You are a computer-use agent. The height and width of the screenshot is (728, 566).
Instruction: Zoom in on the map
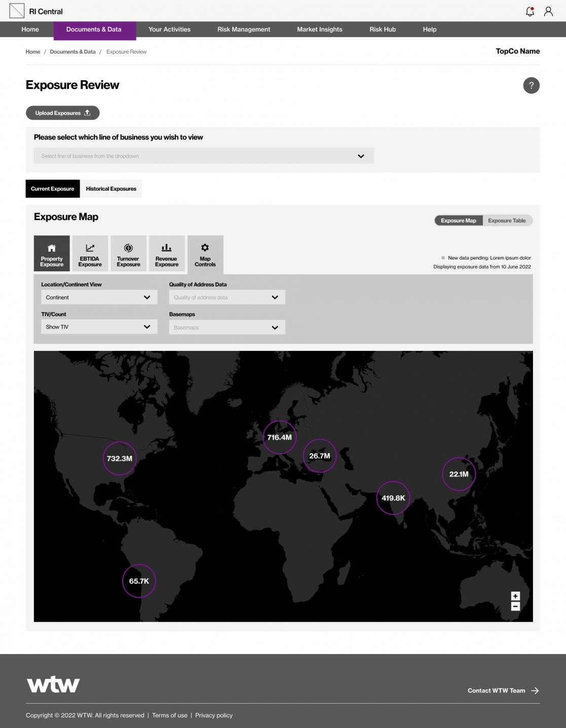tap(515, 596)
